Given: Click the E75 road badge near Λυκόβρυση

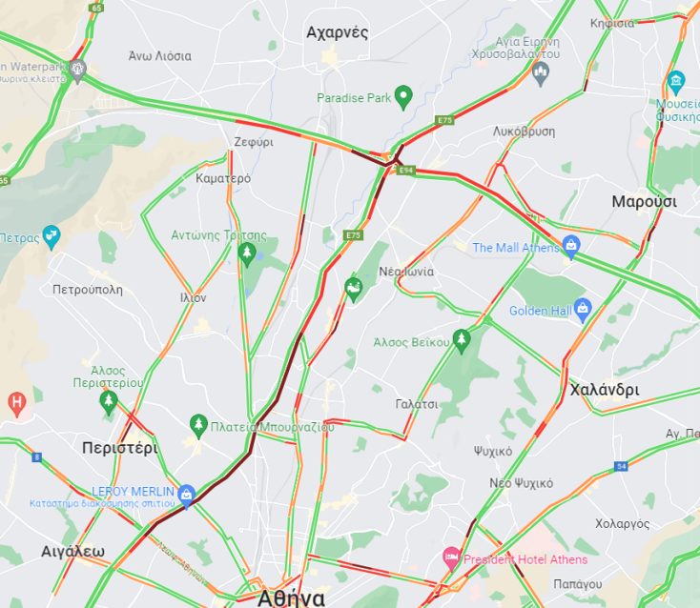Looking at the screenshot, I should (x=444, y=120).
